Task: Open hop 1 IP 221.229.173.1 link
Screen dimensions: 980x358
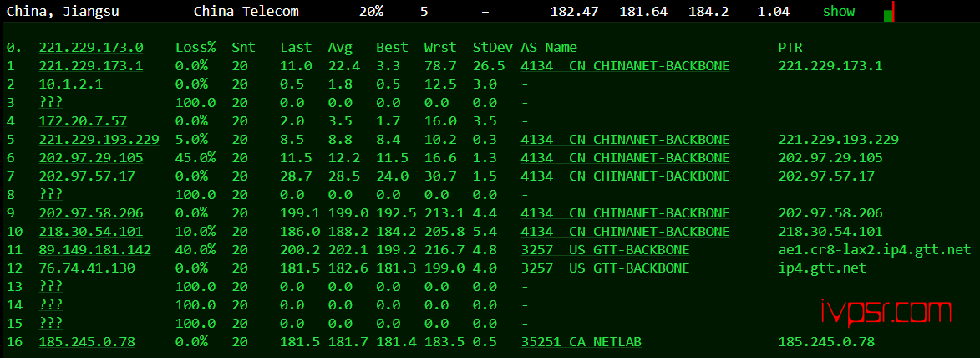Action: click(x=91, y=66)
